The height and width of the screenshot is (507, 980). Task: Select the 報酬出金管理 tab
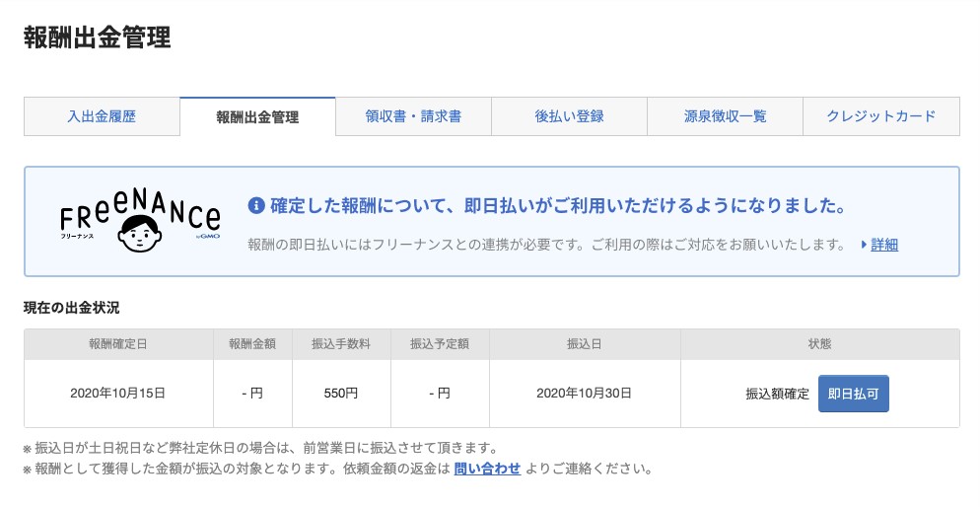[257, 116]
